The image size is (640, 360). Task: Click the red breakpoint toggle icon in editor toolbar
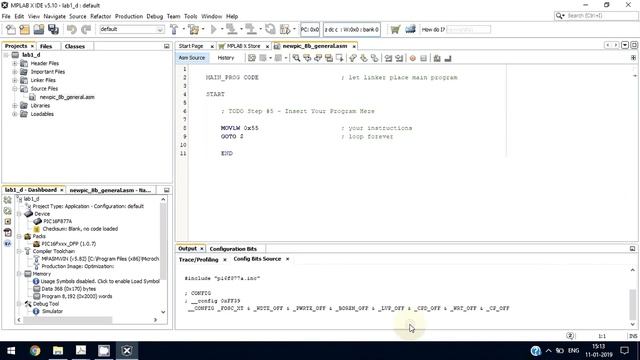click(x=413, y=58)
